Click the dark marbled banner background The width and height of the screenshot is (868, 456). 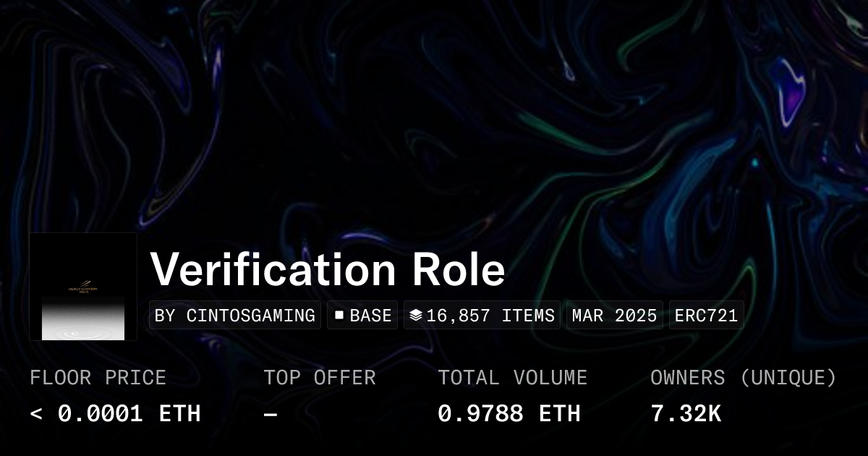click(289, 109)
